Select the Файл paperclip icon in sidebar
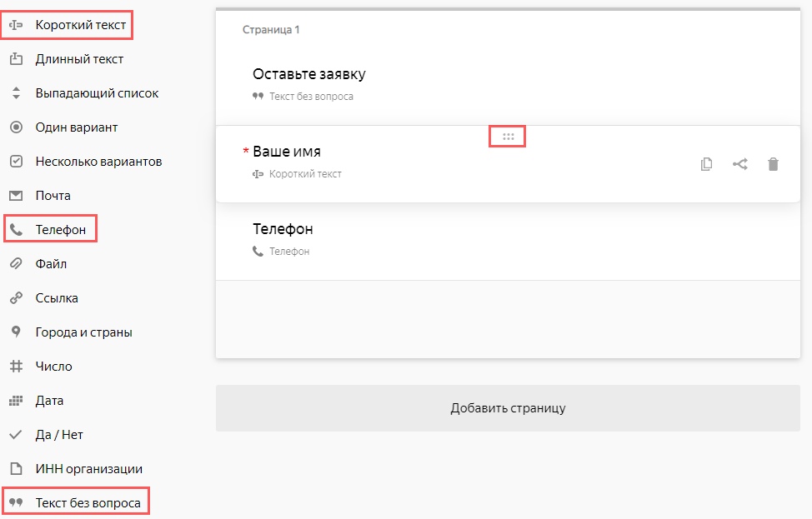Screen dimensions: 812x519 (15, 264)
